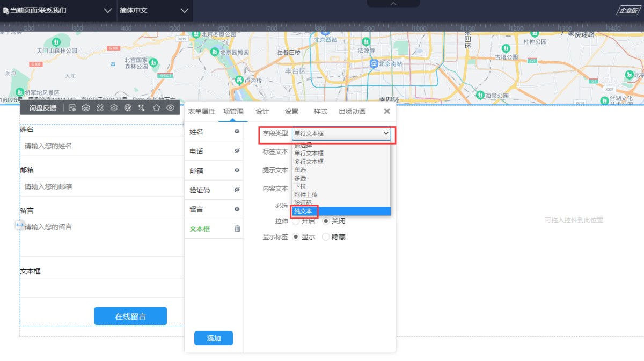Select the 隐藏 radio for 显示标签
Image resolution: width=644 pixels, height=361 pixels.
326,237
